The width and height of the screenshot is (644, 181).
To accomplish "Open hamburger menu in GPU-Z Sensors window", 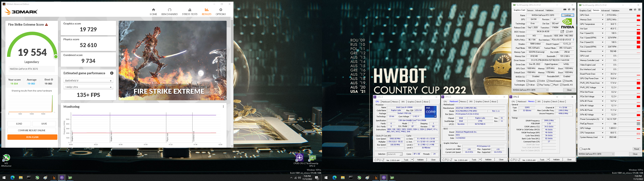I will point(639,10).
